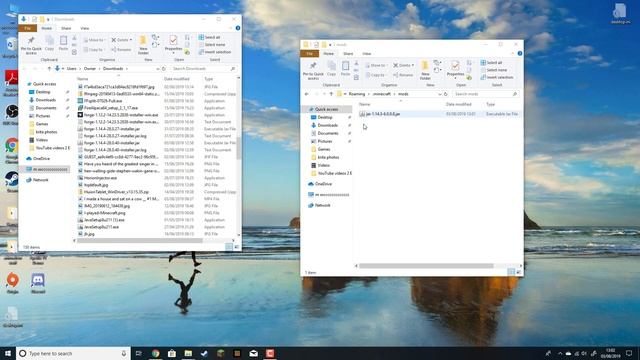Sort by Date modified column in mods window
The image size is (640, 360).
pyautogui.click(x=458, y=104)
